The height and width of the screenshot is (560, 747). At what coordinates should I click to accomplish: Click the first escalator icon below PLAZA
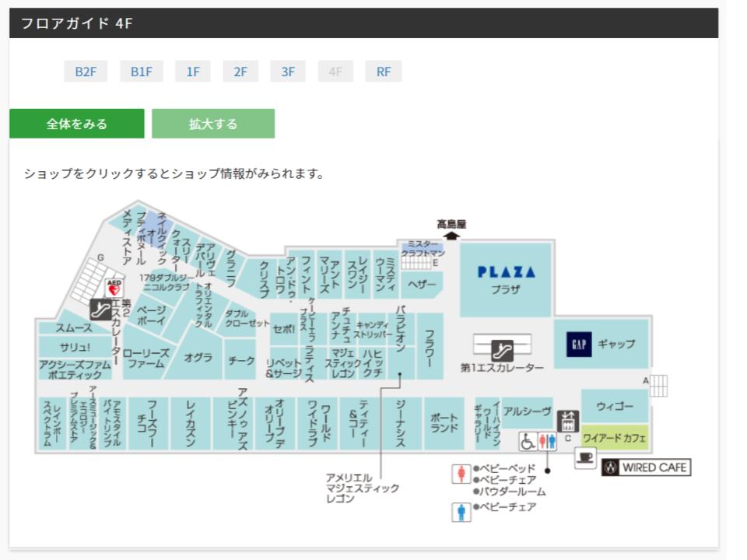(502, 351)
